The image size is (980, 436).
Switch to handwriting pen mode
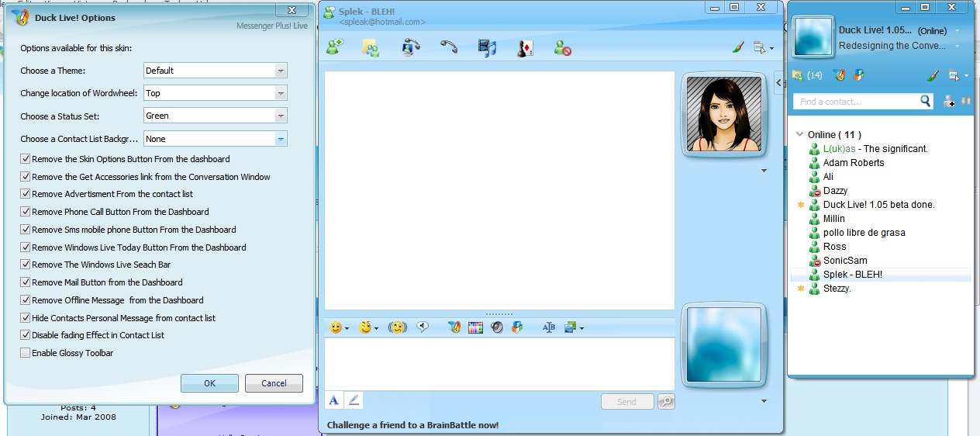(x=354, y=400)
